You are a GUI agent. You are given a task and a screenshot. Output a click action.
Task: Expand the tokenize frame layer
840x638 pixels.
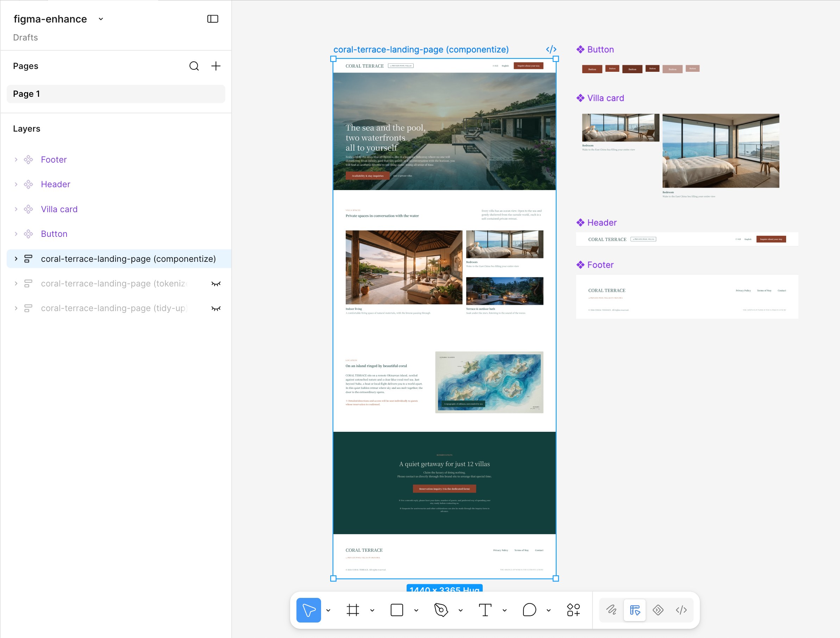(x=16, y=284)
